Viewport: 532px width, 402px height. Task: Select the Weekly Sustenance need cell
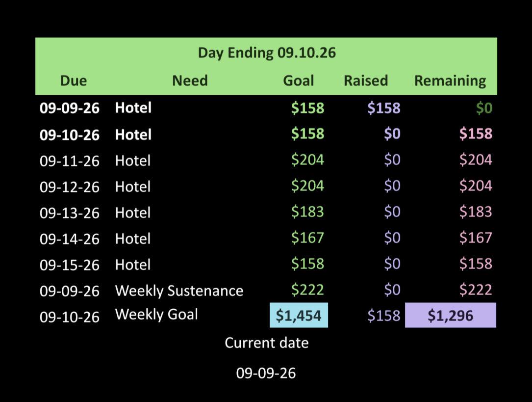179,291
